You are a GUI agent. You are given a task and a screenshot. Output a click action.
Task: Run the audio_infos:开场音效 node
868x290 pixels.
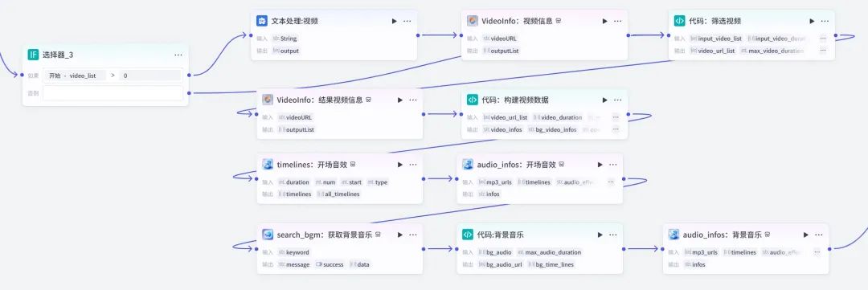pos(600,165)
